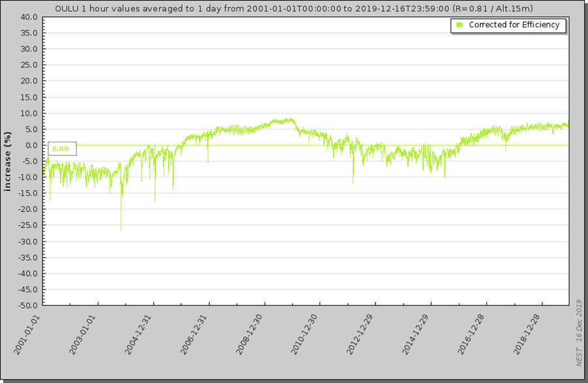Click the 5.0 y-axis tick label

(x=31, y=130)
